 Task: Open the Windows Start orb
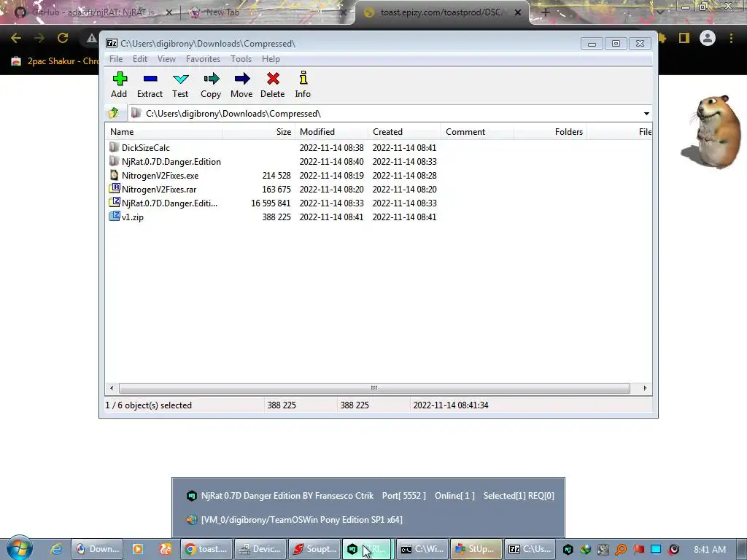(x=19, y=548)
